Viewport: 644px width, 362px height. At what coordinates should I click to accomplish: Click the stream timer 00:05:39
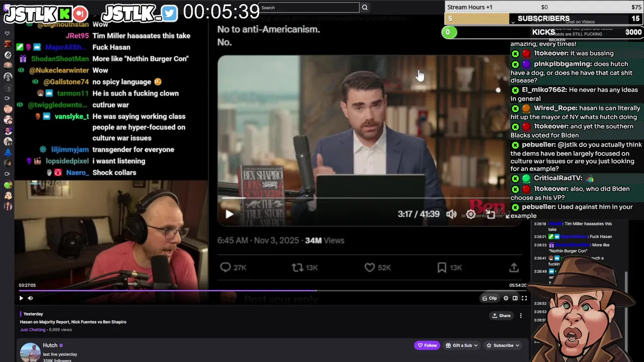(221, 12)
